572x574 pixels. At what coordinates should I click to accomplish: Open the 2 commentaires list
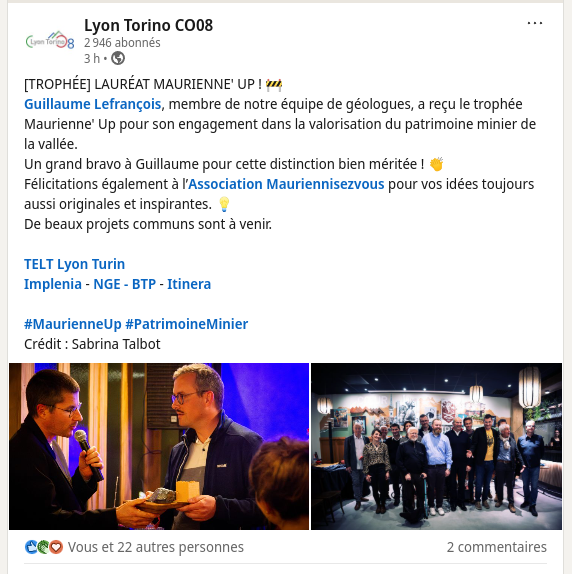click(497, 547)
